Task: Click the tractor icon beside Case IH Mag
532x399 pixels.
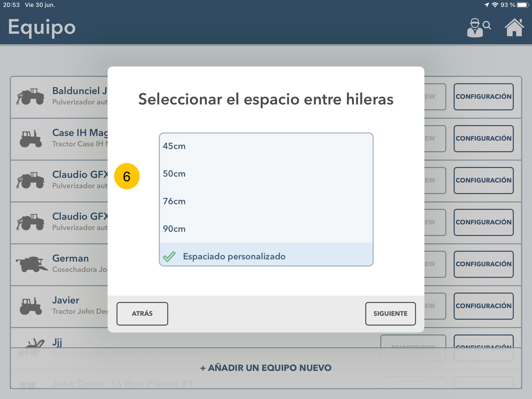Action: (31, 138)
